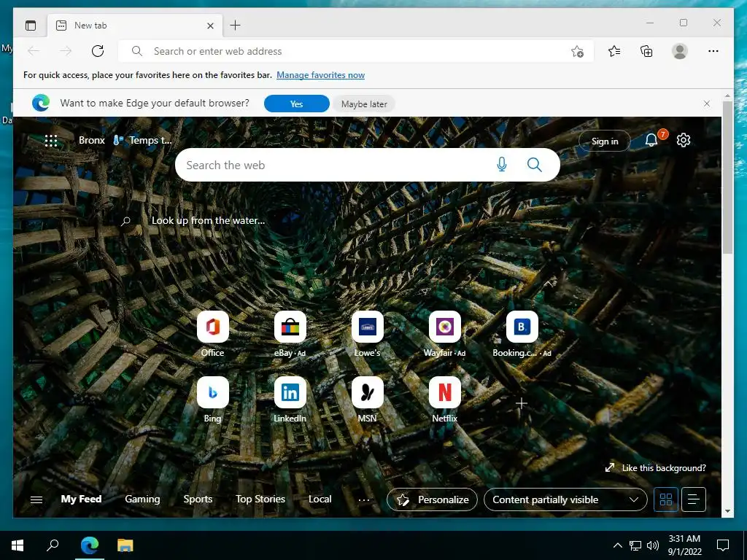The image size is (747, 560).
Task: Select the New tab browser tab
Action: tap(135, 26)
